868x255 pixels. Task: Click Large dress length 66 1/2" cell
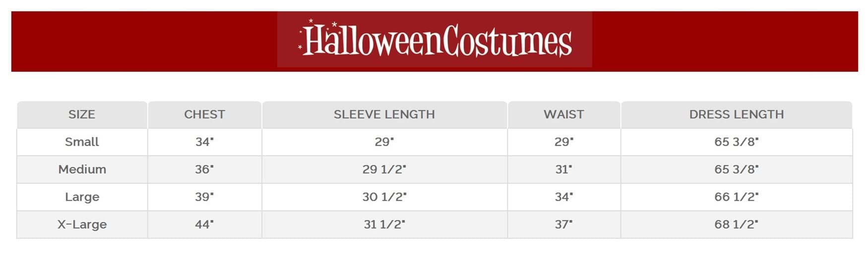[x=736, y=197]
